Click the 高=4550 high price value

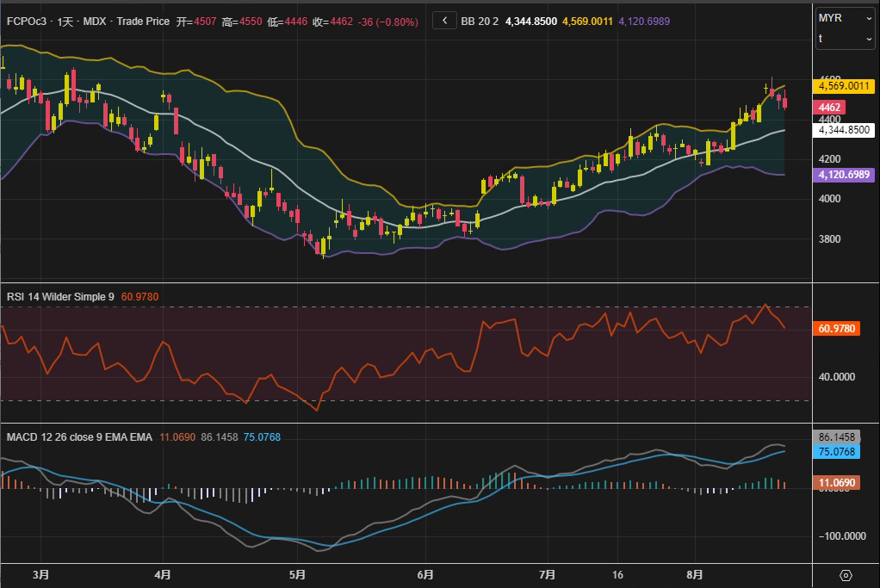click(x=242, y=22)
